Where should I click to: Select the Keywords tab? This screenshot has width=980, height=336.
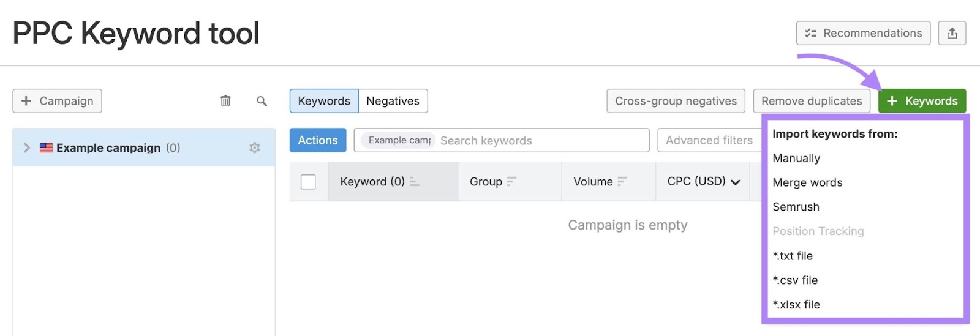324,101
